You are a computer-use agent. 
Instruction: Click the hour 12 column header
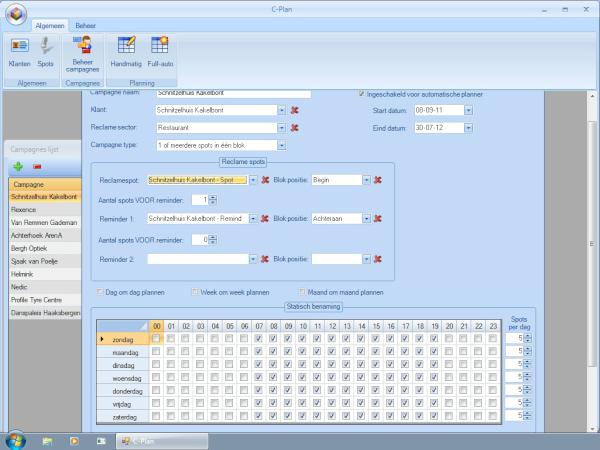point(332,326)
